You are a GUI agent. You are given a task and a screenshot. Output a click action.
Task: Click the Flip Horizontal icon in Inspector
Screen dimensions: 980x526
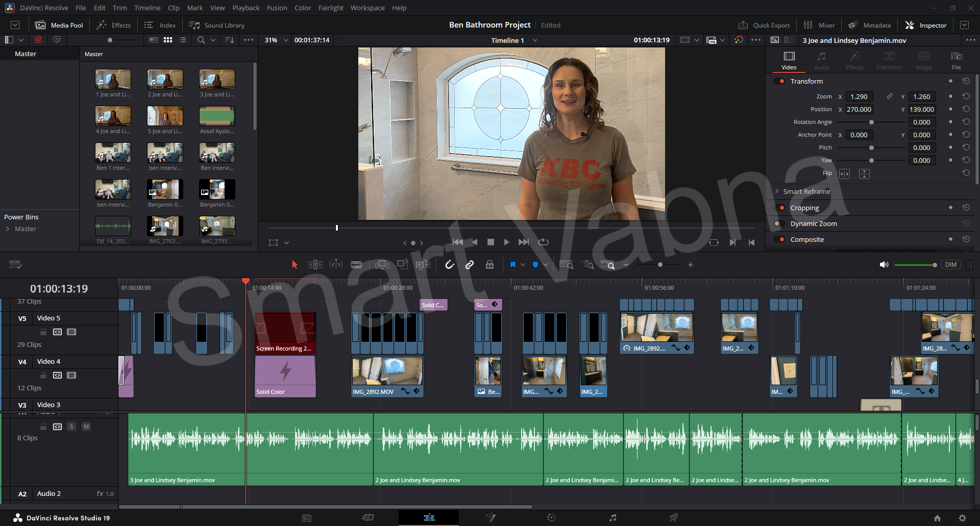(x=845, y=174)
